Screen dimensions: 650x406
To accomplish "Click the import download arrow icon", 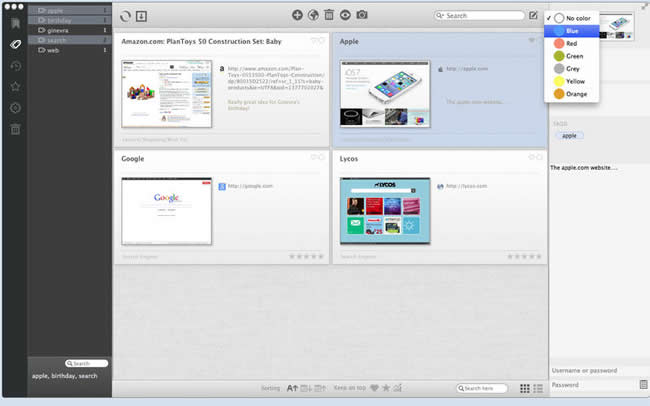I will click(x=141, y=15).
